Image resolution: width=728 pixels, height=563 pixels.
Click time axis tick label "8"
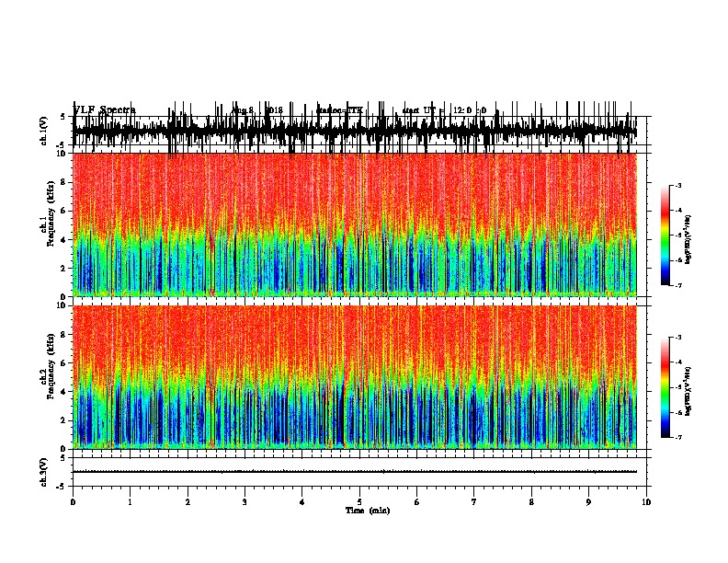coord(531,502)
